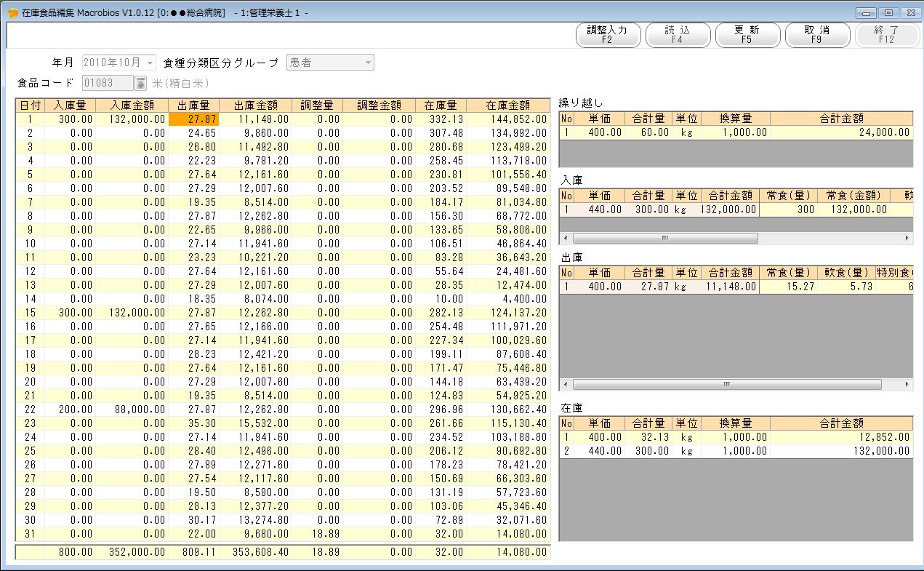Click 単価 440.00 in the 在庫 panel
The width and height of the screenshot is (924, 571).
[600, 451]
